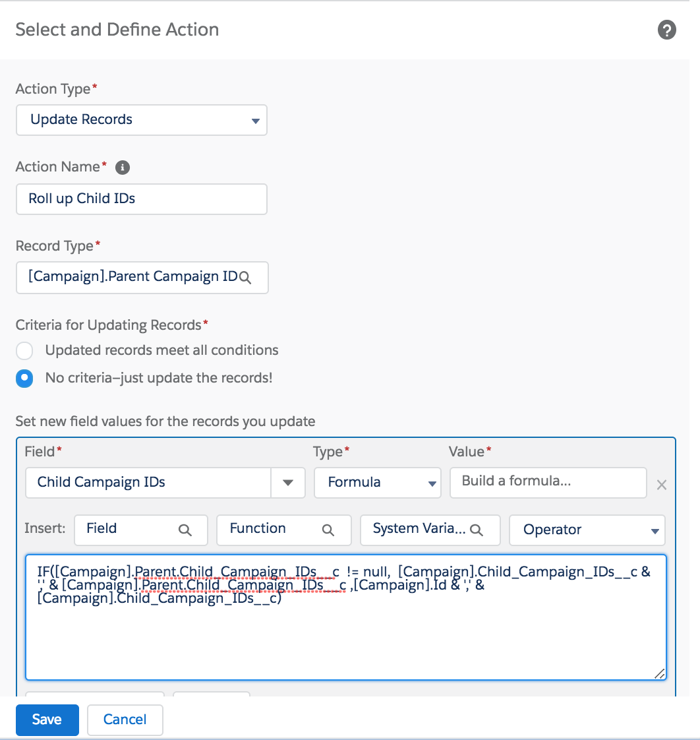Open the help question mark icon
Screen dimensions: 700x740
pos(666,30)
